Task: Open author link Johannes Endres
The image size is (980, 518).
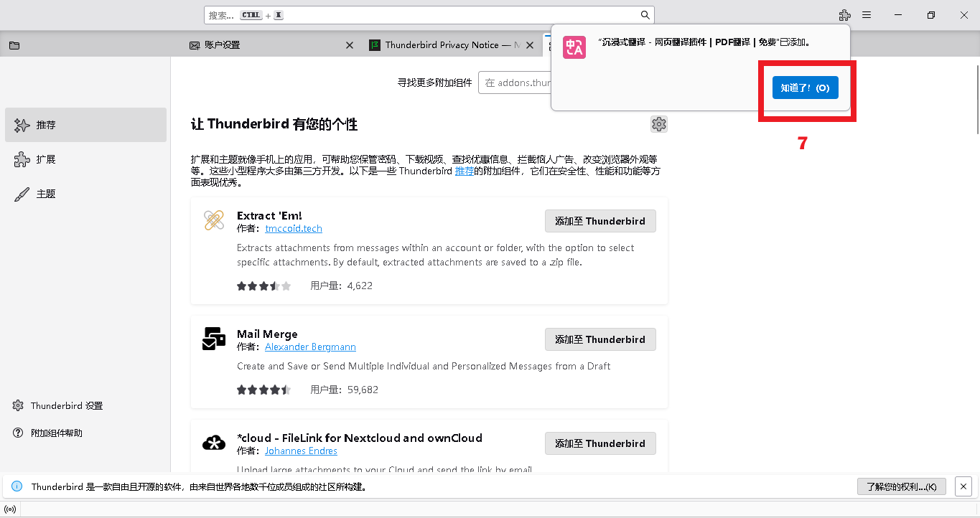Action: tap(301, 451)
